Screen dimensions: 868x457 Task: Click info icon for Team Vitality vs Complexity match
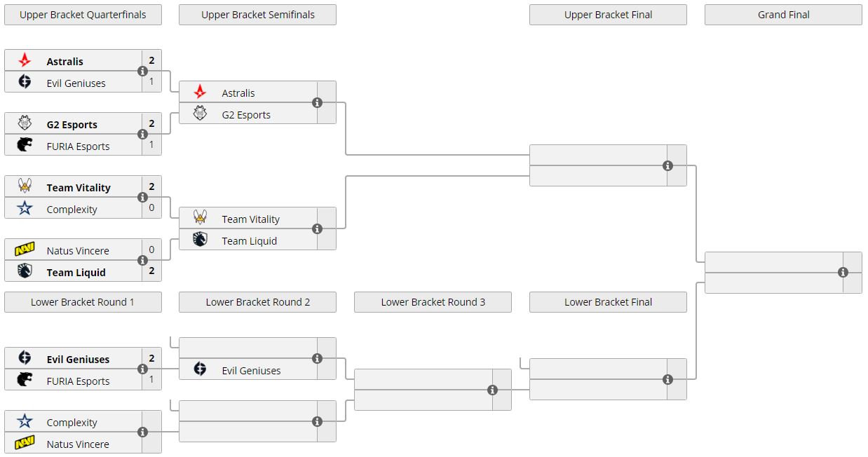tap(142, 198)
